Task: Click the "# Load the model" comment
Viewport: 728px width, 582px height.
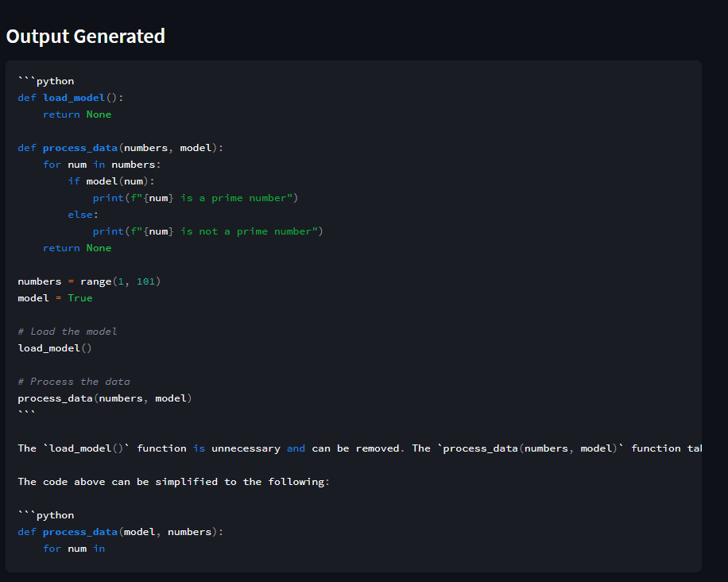Action: click(68, 332)
